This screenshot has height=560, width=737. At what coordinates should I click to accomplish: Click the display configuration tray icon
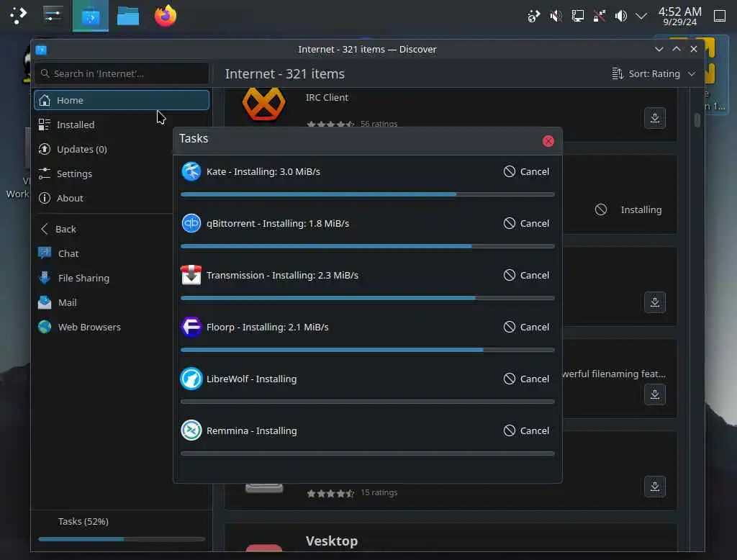point(577,17)
